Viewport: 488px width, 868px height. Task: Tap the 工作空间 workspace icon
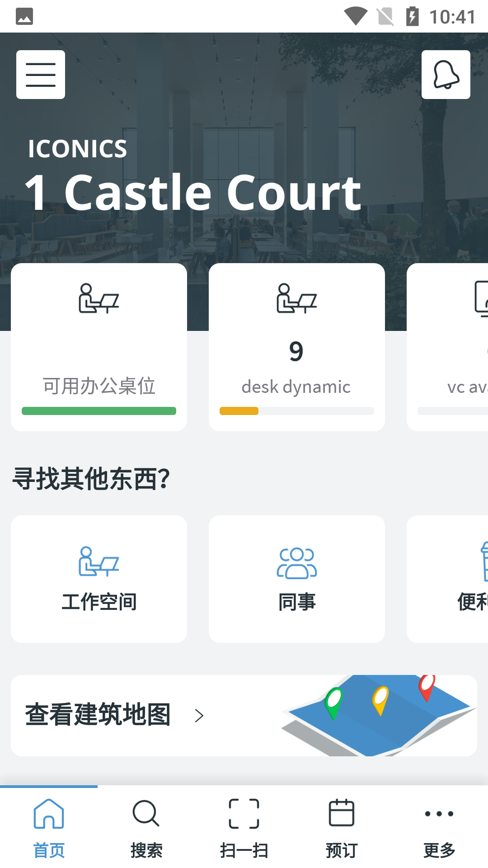[99, 561]
